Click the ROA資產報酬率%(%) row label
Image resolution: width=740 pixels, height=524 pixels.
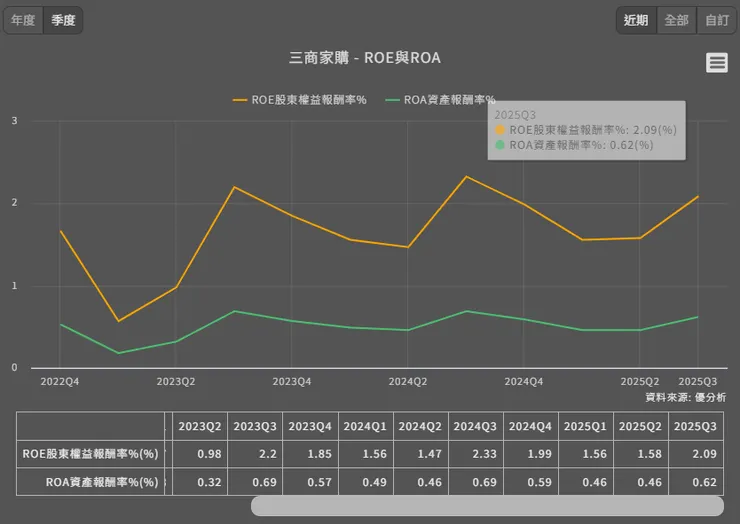[90, 482]
